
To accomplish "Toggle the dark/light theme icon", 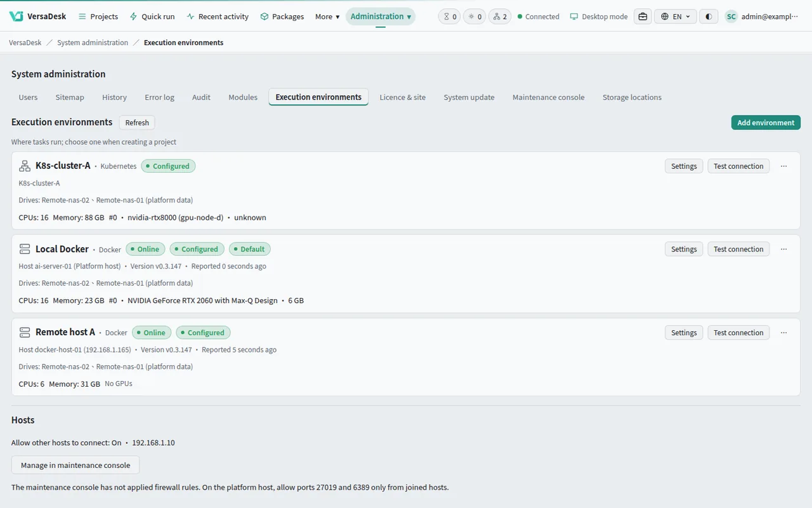I will coord(709,17).
